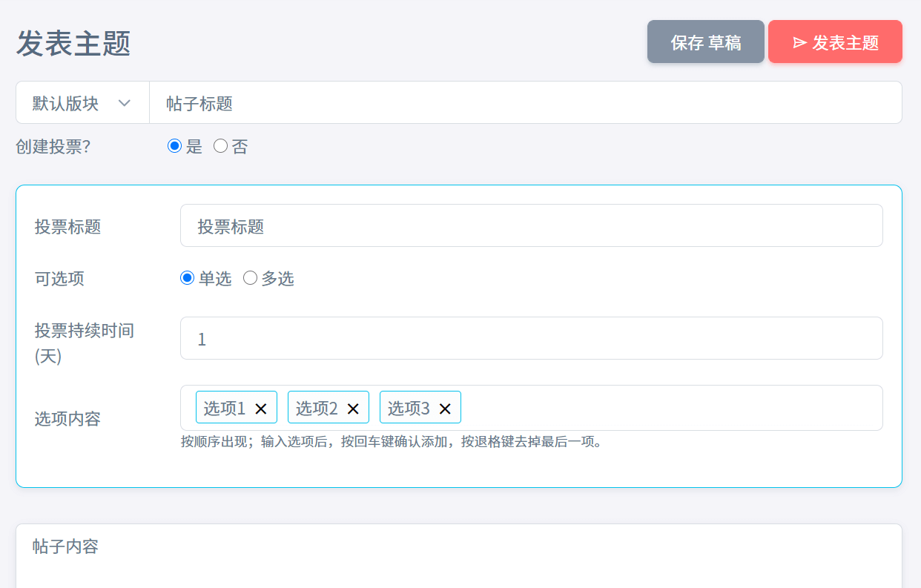
Task: Select the 单选 single-choice radio option
Action: 188,278
